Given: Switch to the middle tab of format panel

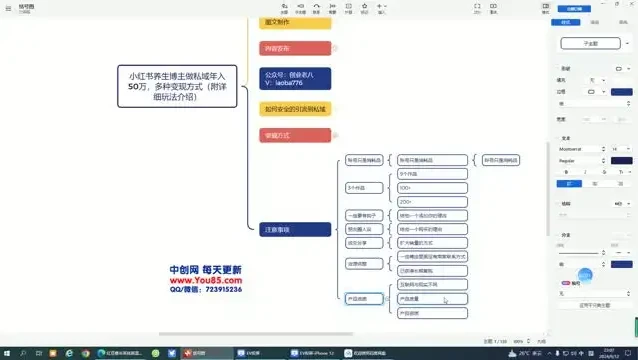Looking at the screenshot, I should (594, 22).
